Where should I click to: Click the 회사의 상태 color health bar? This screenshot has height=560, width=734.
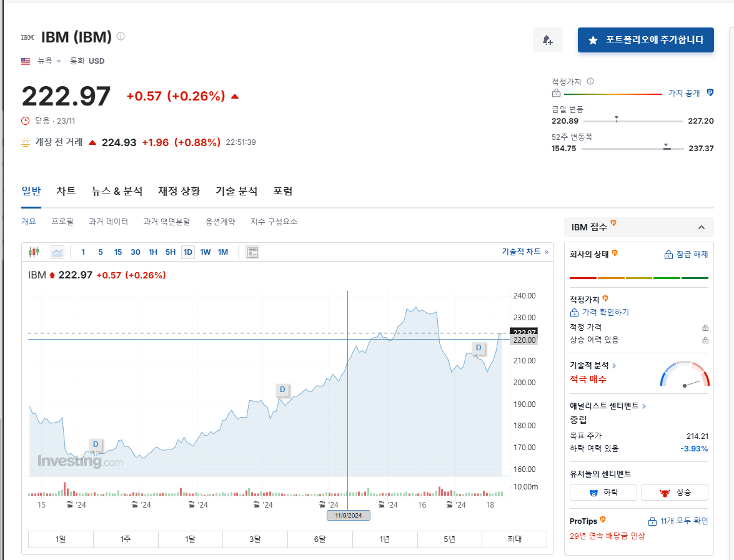(639, 278)
